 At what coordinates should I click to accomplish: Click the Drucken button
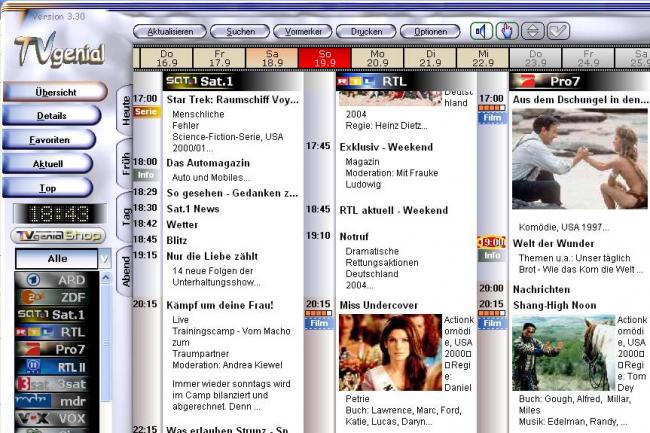pyautogui.click(x=366, y=31)
